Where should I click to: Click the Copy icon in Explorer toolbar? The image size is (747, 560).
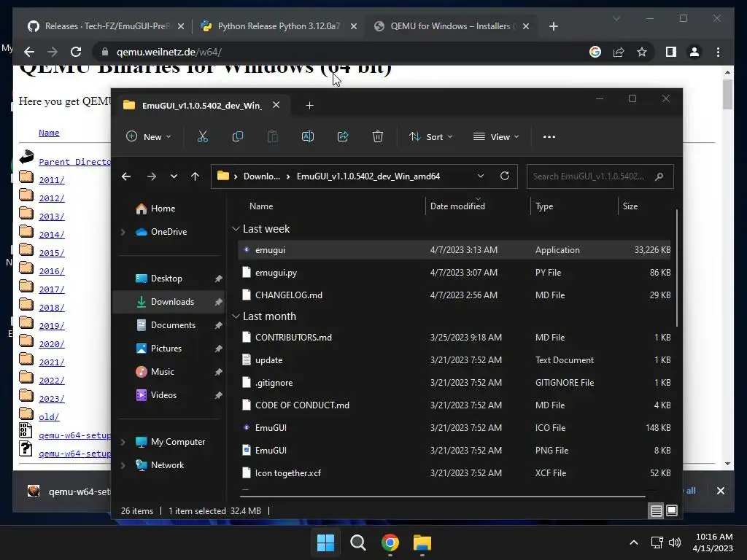click(237, 136)
